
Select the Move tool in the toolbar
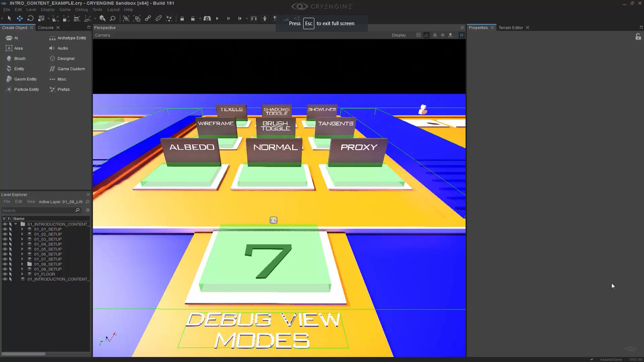click(x=20, y=18)
